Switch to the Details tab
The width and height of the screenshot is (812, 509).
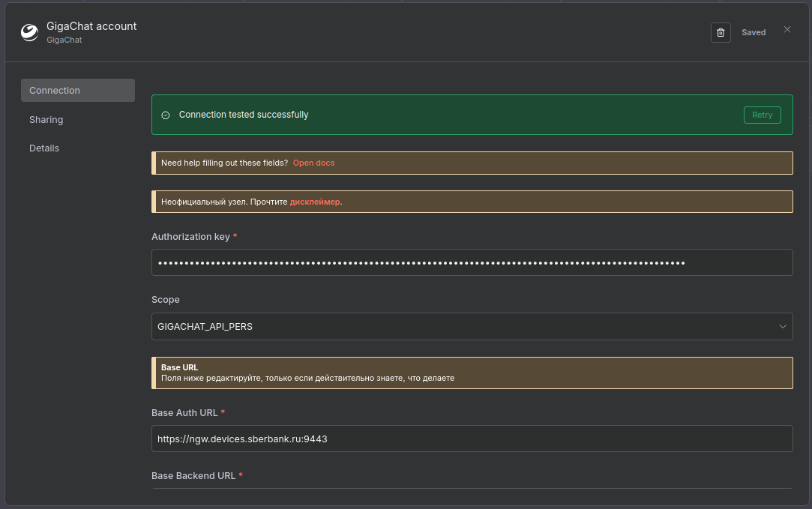click(x=44, y=148)
